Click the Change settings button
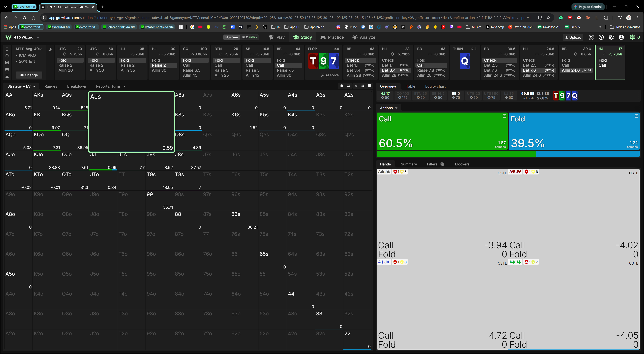Viewport: 644px width, 354px height. 29,75
